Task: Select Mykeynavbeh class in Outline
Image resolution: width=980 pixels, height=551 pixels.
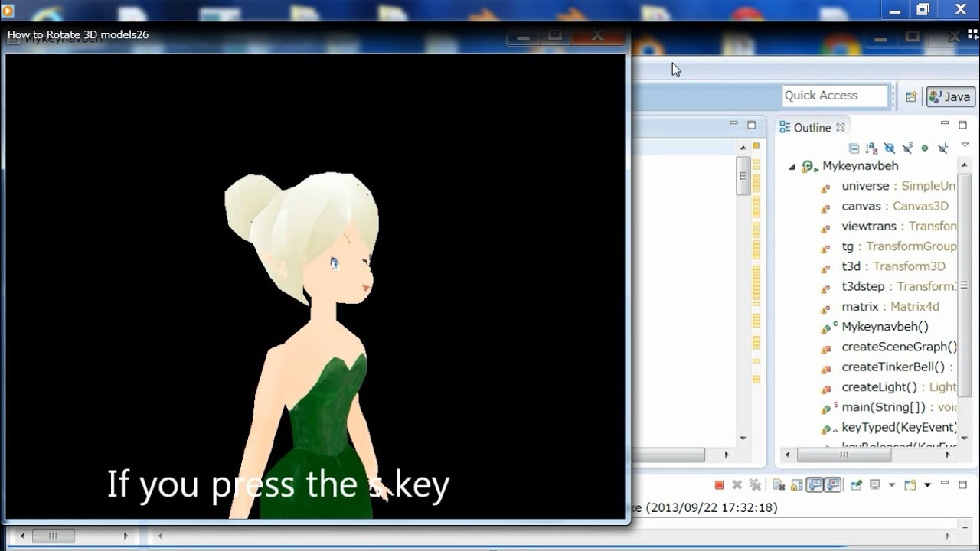Action: pos(860,166)
